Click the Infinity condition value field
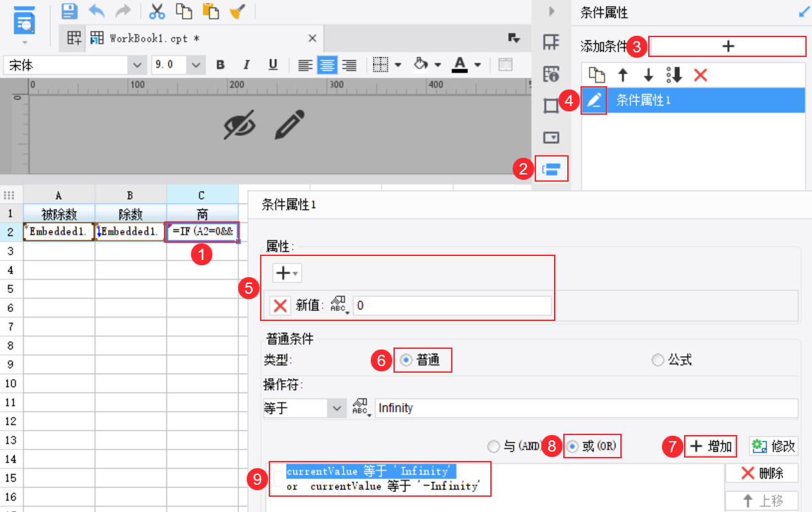 tap(586, 409)
